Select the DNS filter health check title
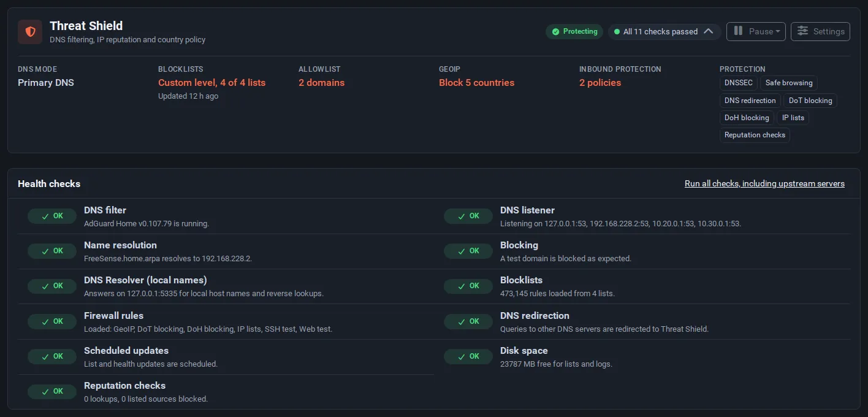868x417 pixels. click(105, 210)
